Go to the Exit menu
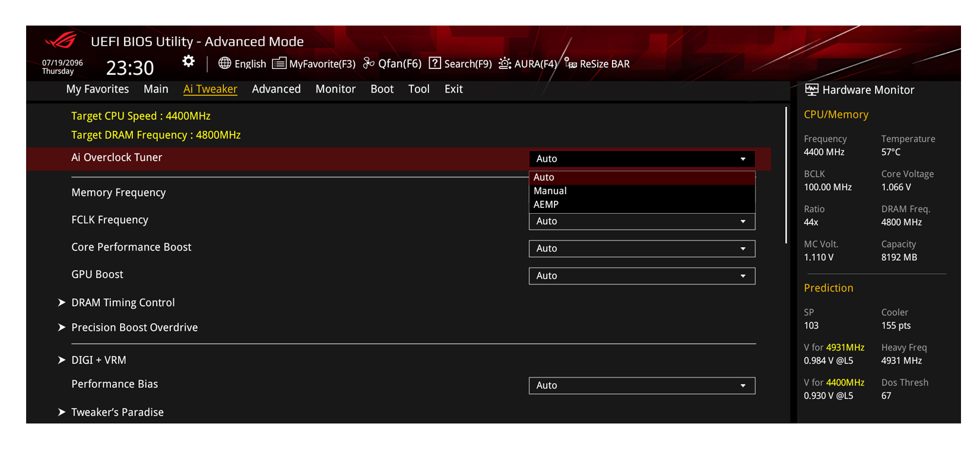The width and height of the screenshot is (980, 452). point(453,89)
